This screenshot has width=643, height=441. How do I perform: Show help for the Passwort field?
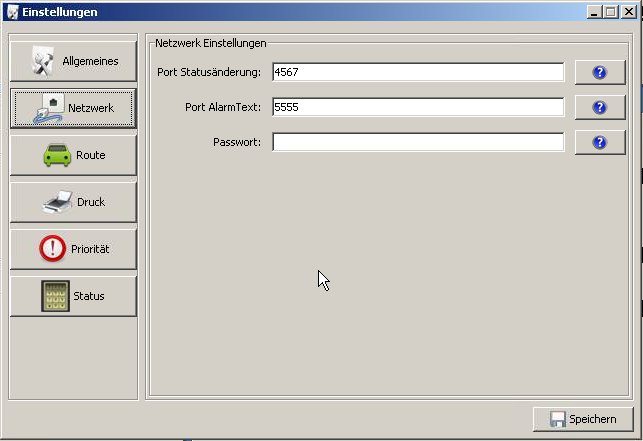[599, 142]
